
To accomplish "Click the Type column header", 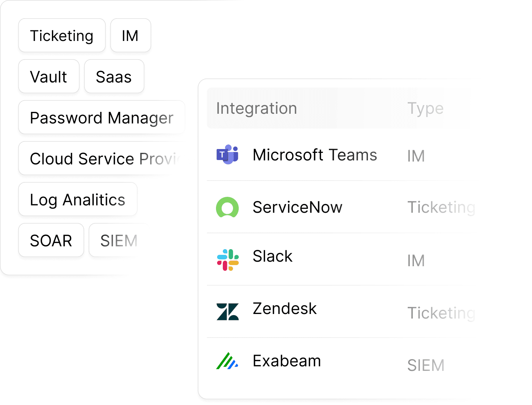I will pos(425,108).
